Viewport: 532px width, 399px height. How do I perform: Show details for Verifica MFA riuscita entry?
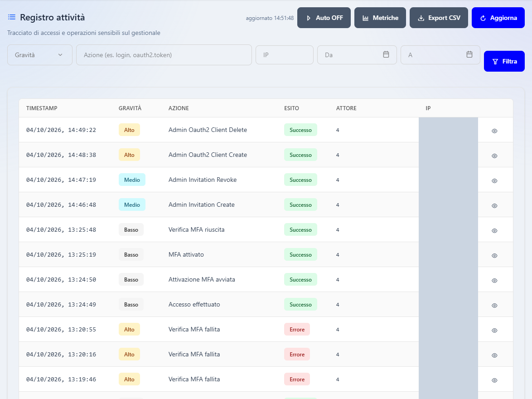click(x=494, y=231)
